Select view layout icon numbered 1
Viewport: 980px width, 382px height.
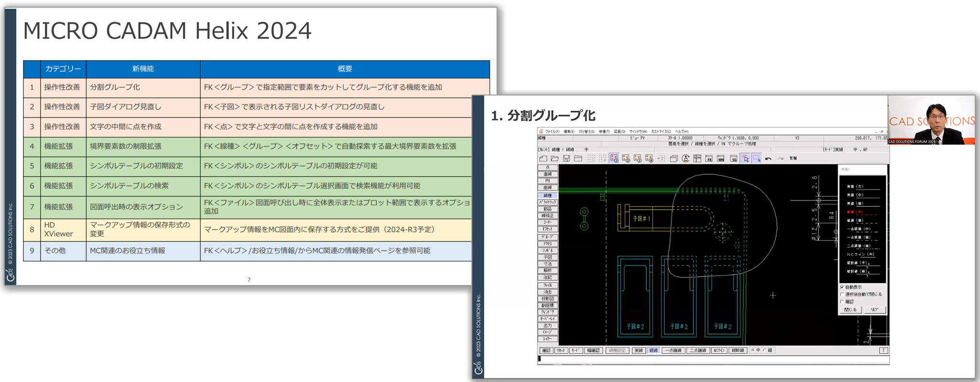(x=614, y=159)
